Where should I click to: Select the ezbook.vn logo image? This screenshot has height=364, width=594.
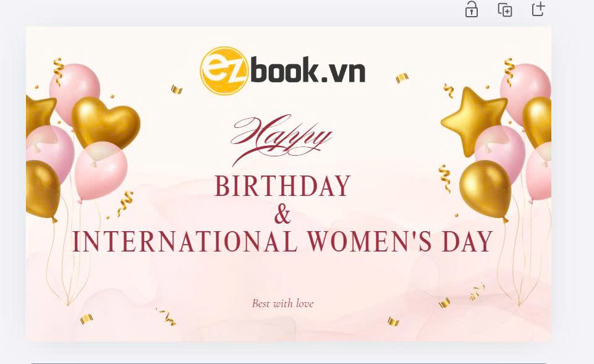tap(282, 71)
